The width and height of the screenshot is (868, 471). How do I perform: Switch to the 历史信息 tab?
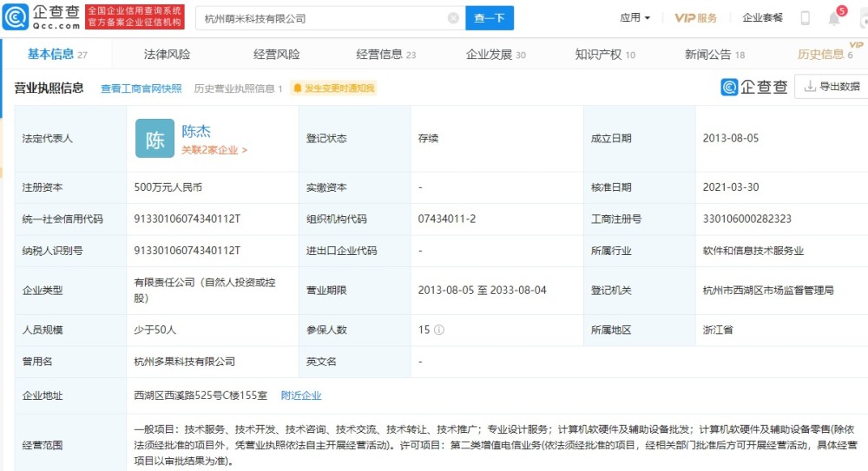(825, 55)
